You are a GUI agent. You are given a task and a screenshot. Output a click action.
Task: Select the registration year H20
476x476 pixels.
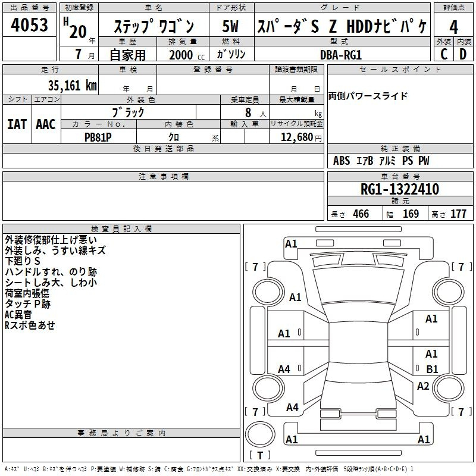coord(76,28)
